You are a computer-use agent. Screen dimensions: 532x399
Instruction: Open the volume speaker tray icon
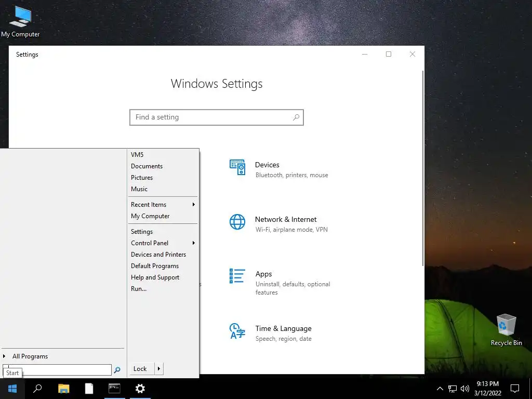click(x=465, y=389)
